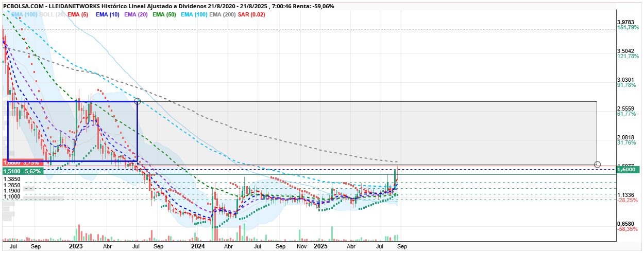
Task: Toggle the EMA (20) legend entry
Action: click(x=137, y=14)
